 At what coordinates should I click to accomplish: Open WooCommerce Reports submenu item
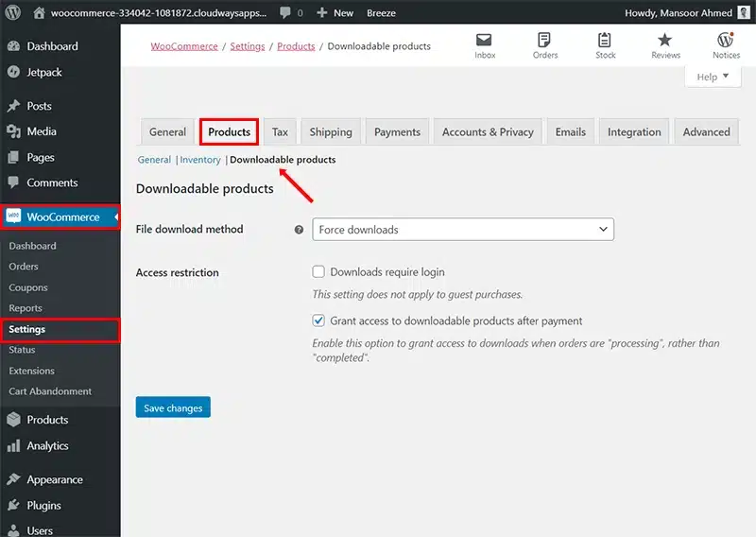click(x=26, y=308)
